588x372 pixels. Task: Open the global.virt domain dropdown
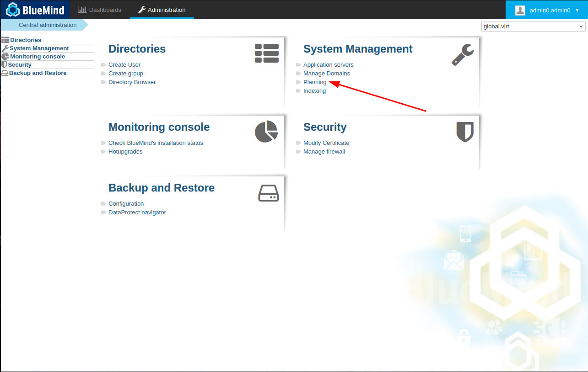(533, 27)
